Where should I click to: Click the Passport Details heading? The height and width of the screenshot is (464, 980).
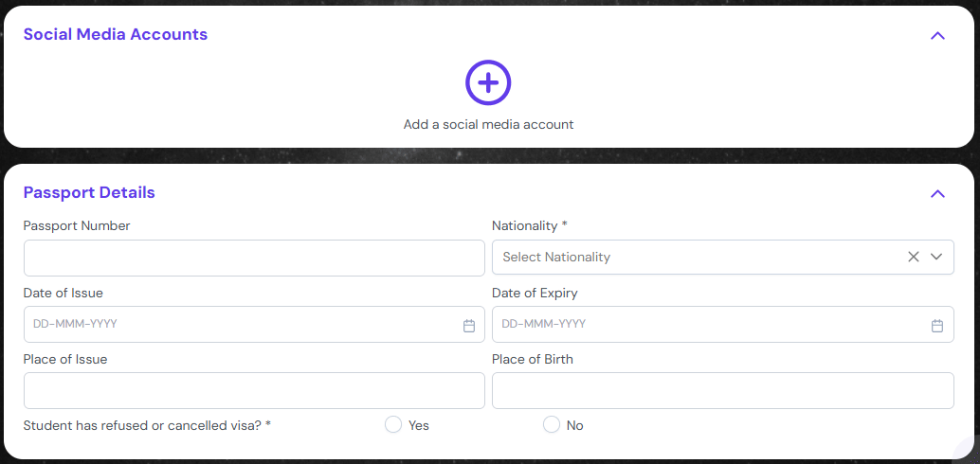coord(89,192)
